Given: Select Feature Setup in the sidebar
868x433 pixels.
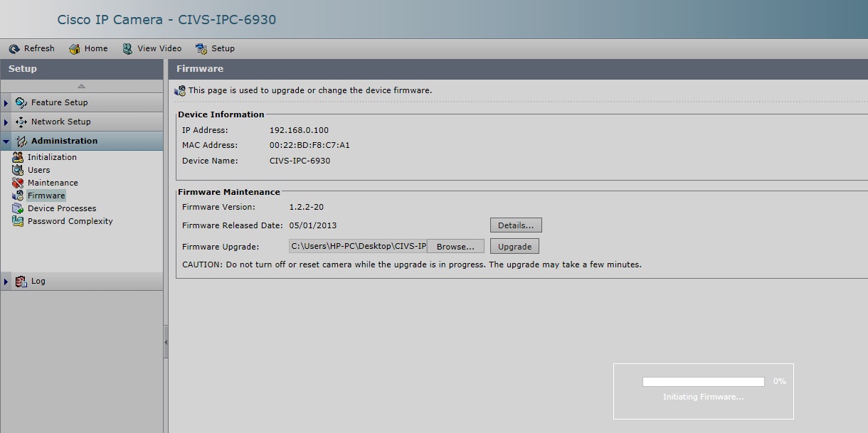Looking at the screenshot, I should pyautogui.click(x=59, y=102).
